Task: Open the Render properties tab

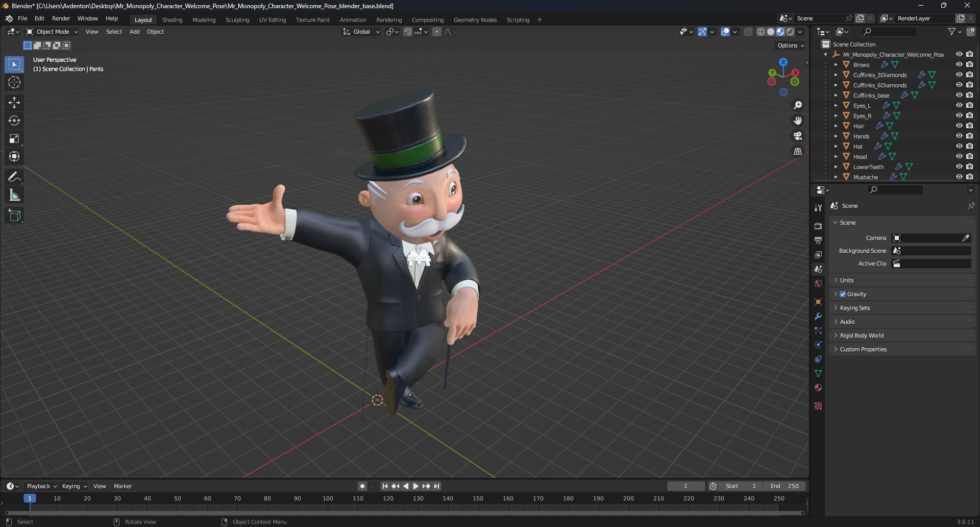Action: [x=818, y=226]
